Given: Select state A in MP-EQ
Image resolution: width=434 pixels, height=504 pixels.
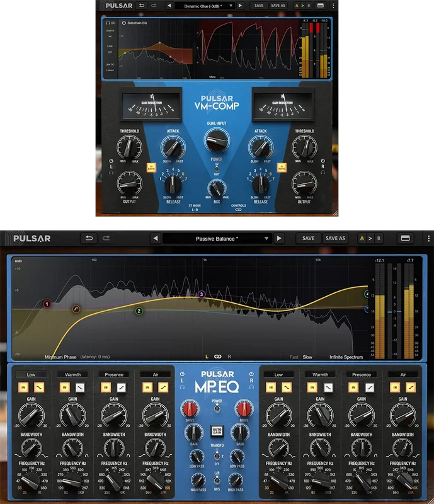Looking at the screenshot, I should [362, 239].
